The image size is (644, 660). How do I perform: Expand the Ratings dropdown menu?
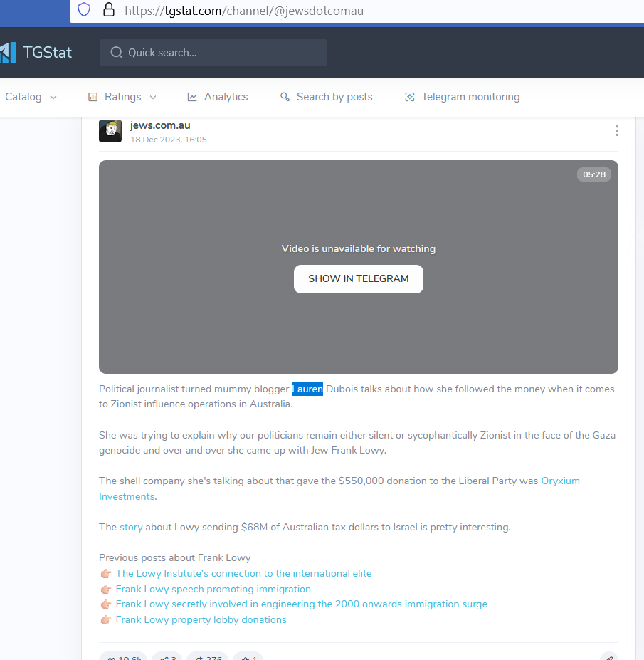pos(122,97)
